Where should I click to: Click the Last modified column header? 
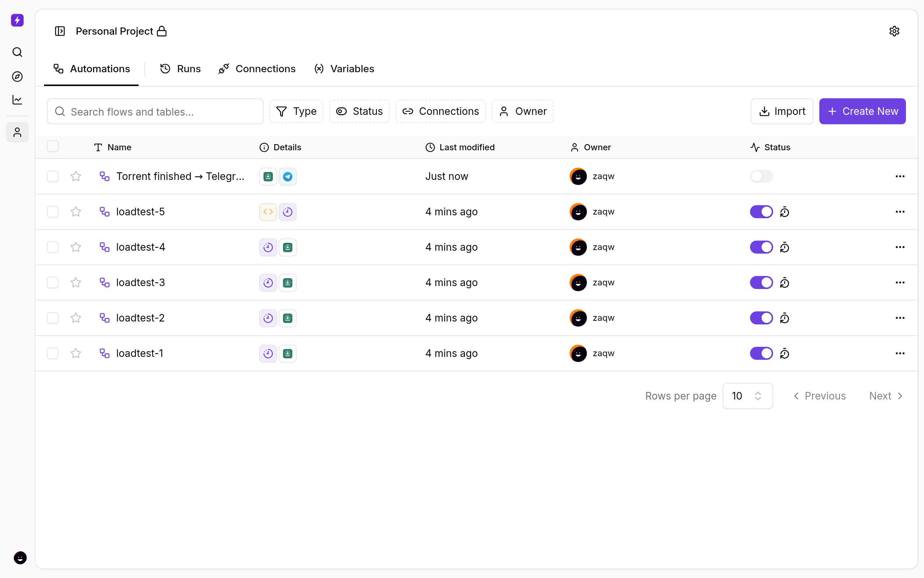click(460, 147)
